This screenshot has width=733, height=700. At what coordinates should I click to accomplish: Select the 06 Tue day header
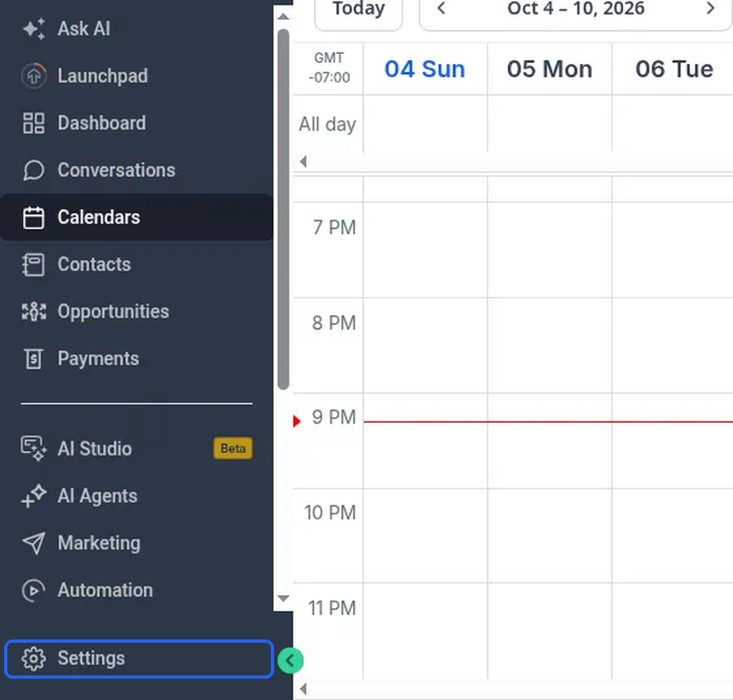(x=674, y=70)
